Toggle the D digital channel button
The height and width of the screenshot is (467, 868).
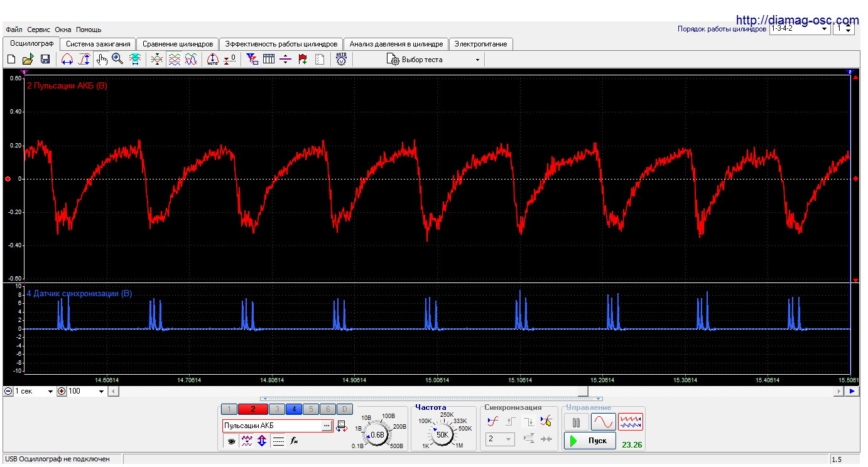coord(344,409)
